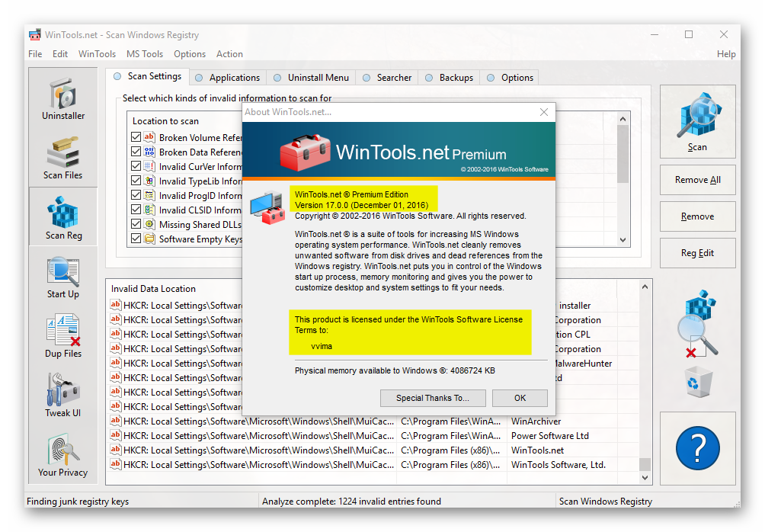Switch to the Options tab
Viewport: 765px width, 532px height.
(x=511, y=78)
